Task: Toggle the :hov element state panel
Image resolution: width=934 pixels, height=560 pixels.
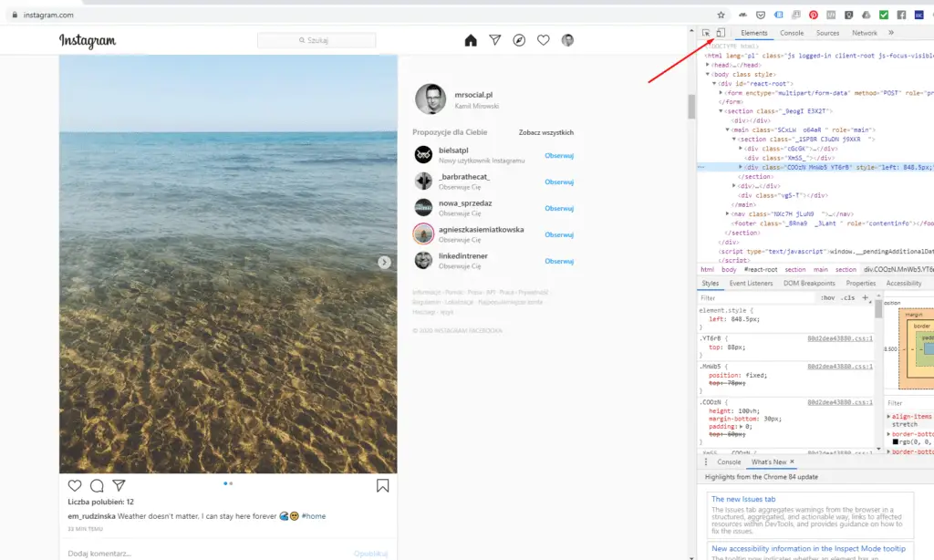Action: 827,297
